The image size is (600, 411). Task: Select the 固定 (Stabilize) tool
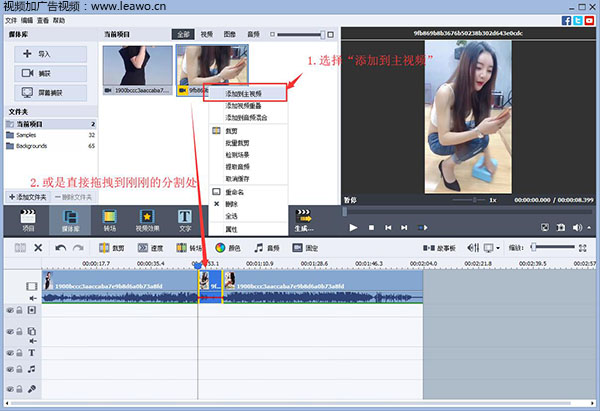point(305,248)
